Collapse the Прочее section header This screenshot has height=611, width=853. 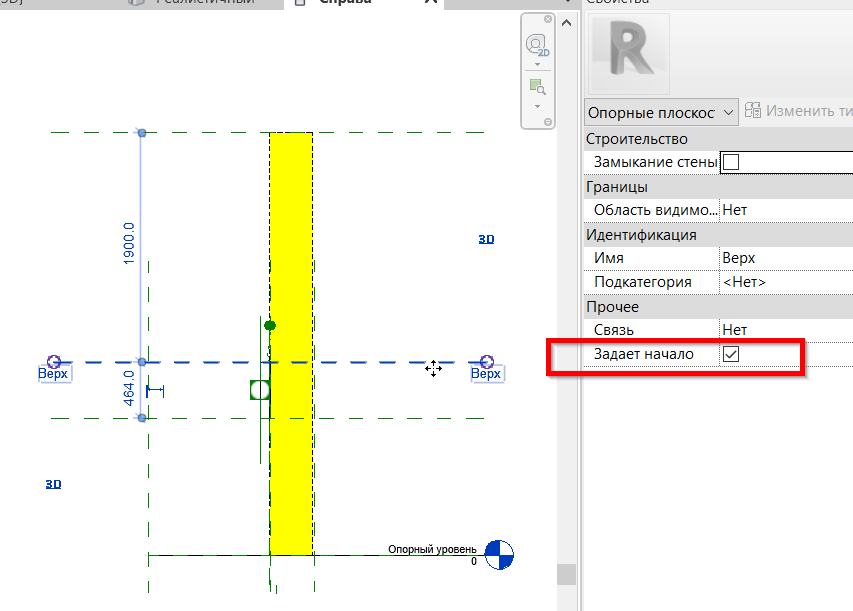tap(718, 306)
